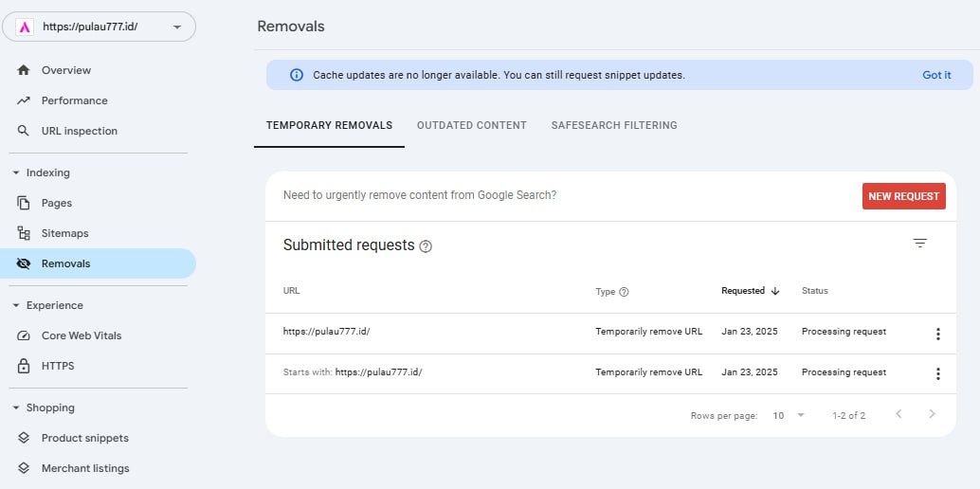Click the Performance trend icon
The height and width of the screenshot is (489, 980).
tap(24, 100)
